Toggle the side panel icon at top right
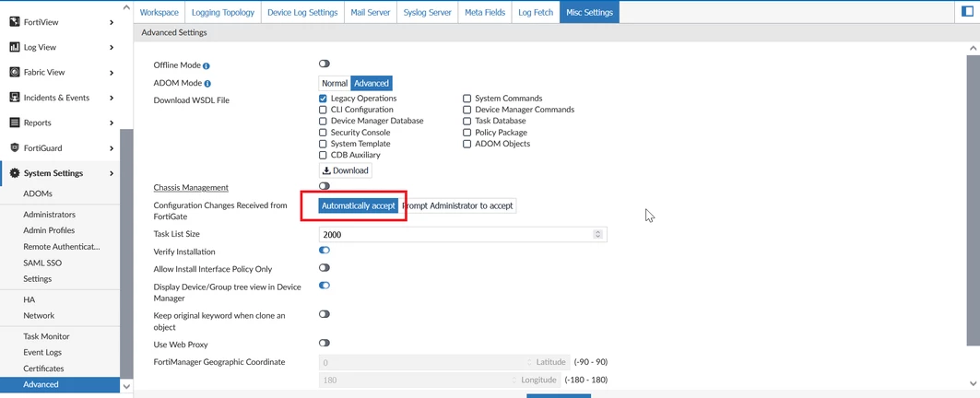Viewport: 980px width, 398px height. [x=968, y=12]
